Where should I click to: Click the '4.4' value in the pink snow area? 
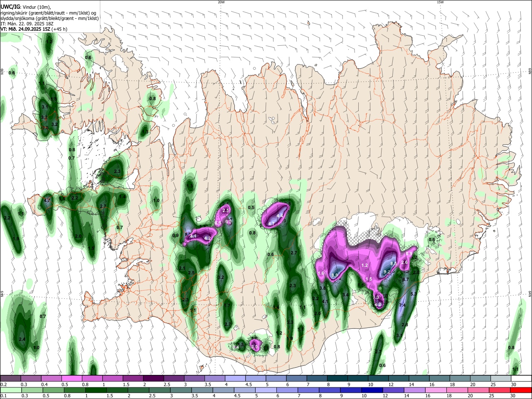pyautogui.click(x=280, y=216)
